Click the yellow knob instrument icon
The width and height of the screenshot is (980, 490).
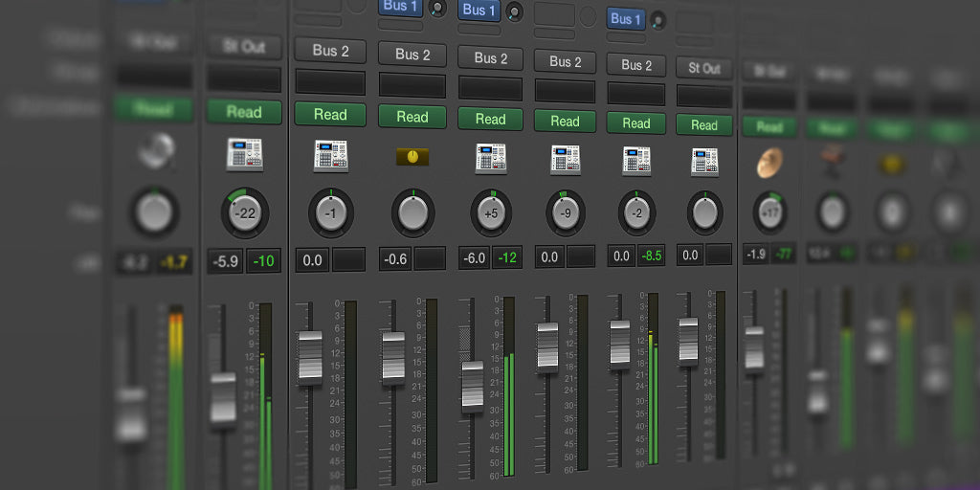click(x=412, y=157)
